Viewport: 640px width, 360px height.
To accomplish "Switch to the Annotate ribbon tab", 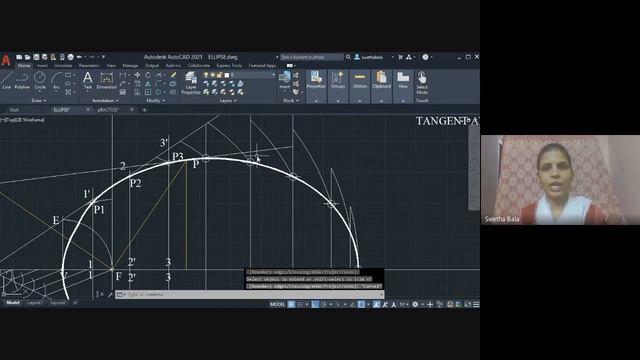I will click(x=63, y=66).
